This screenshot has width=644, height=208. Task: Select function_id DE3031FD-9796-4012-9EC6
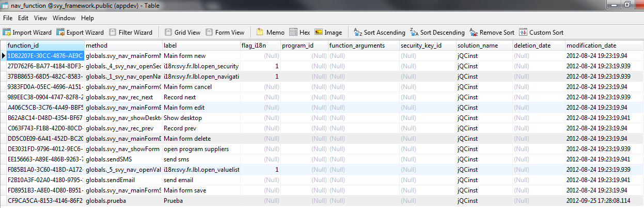pos(45,149)
